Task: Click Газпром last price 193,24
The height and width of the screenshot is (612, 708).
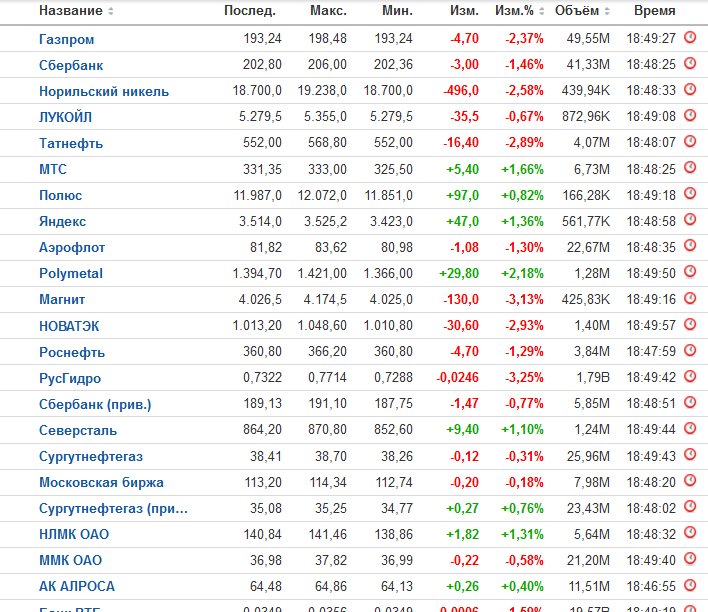Action: pos(262,39)
